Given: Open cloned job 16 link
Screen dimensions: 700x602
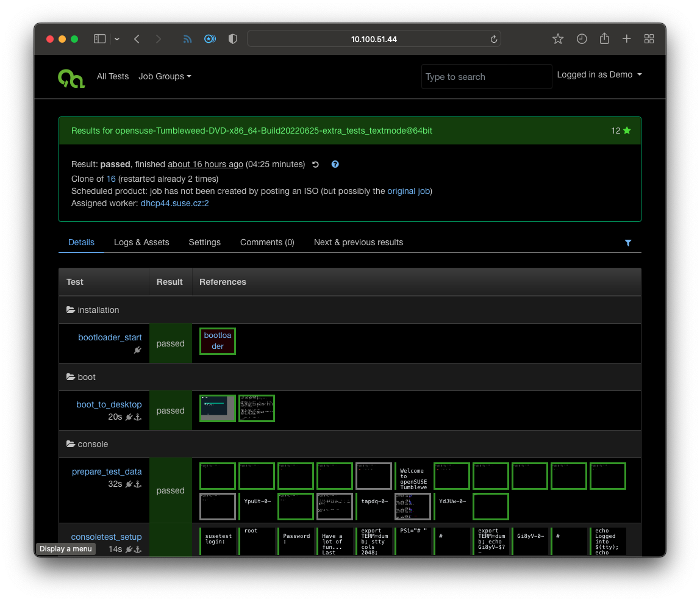Looking at the screenshot, I should click(x=111, y=179).
